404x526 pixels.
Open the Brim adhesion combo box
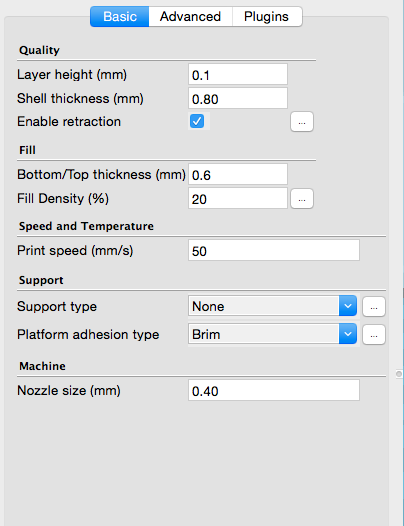coord(272,334)
